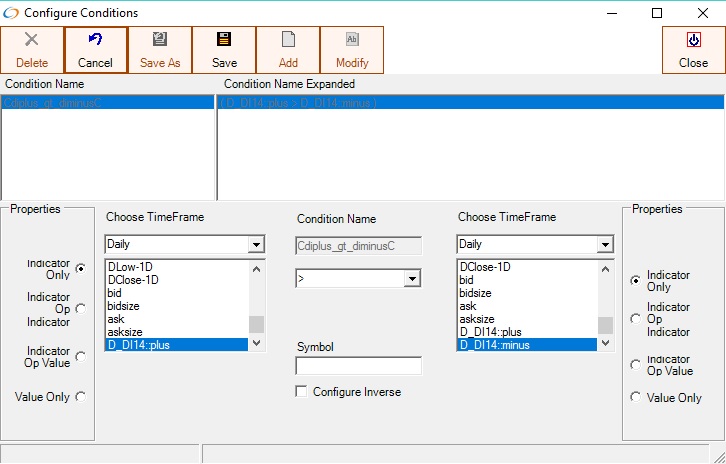Select the Cdiplus_gt_diminusC condition row

coord(107,102)
